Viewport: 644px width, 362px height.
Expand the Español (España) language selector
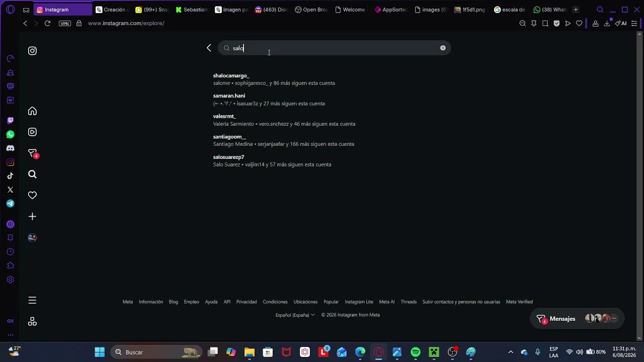click(x=295, y=315)
